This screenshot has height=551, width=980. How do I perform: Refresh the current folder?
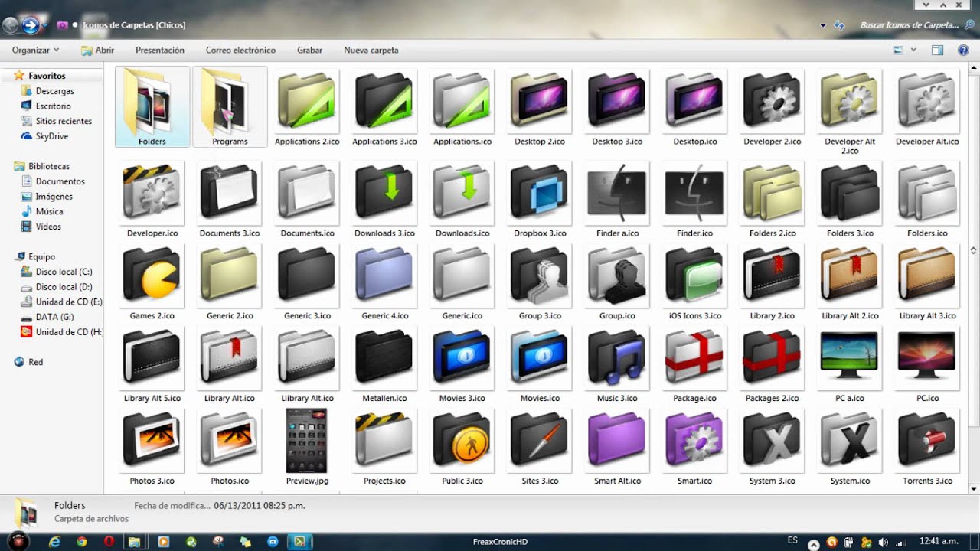839,25
